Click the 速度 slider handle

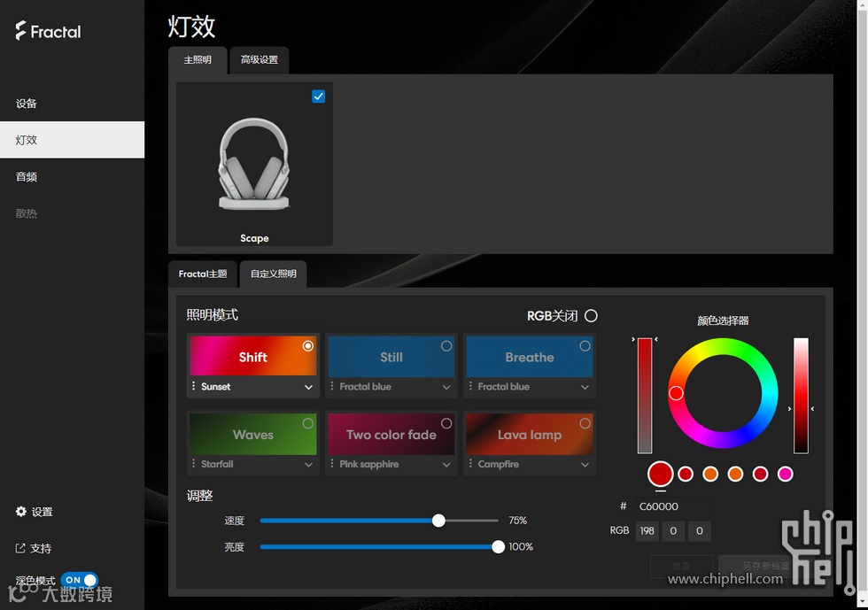[x=438, y=521]
